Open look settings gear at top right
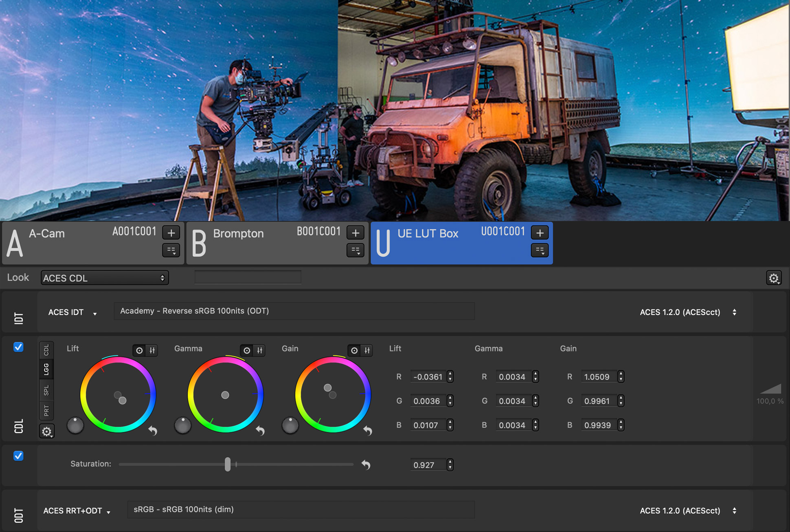 coord(773,278)
